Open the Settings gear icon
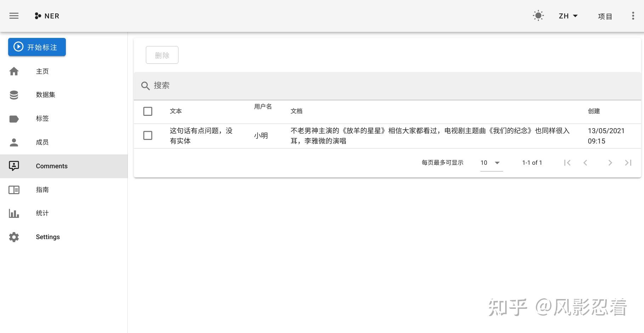This screenshot has width=644, height=333. (x=14, y=237)
